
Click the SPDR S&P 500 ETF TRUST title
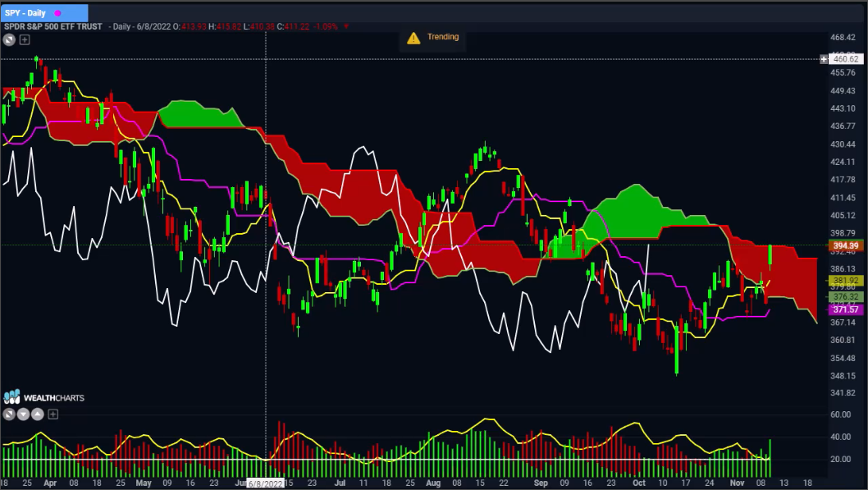click(x=53, y=26)
